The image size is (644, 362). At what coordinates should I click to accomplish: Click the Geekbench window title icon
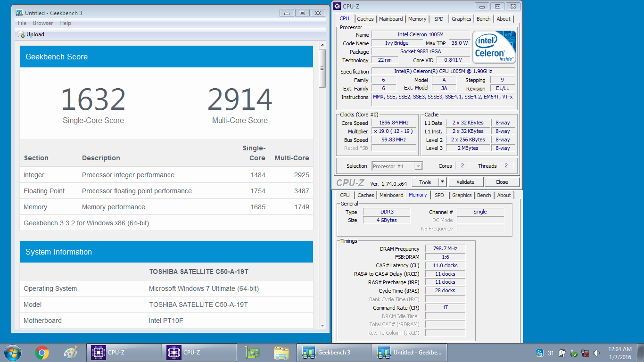(x=19, y=13)
